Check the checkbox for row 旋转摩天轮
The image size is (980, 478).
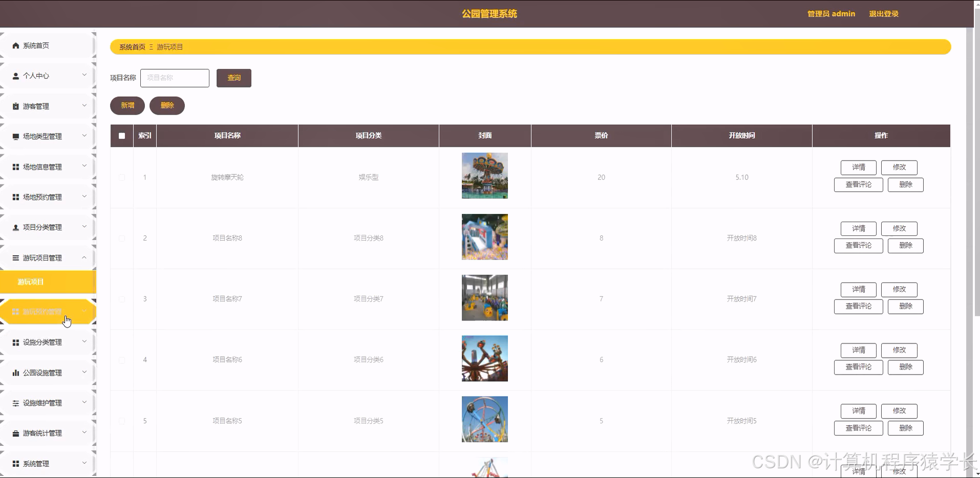(x=122, y=178)
